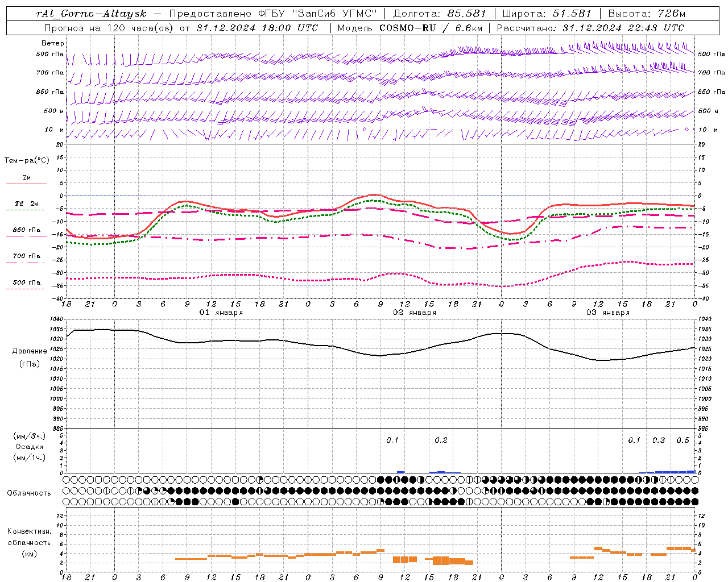
Task: Click the '(мм/1ч.)' precipitation unit label
Action: [30, 458]
